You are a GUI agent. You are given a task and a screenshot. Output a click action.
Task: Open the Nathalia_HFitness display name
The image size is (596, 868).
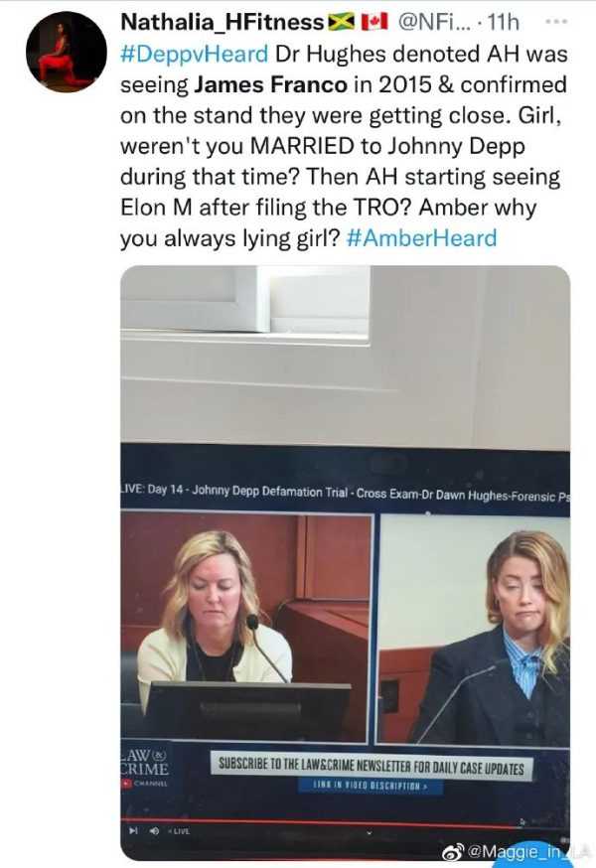(223, 22)
